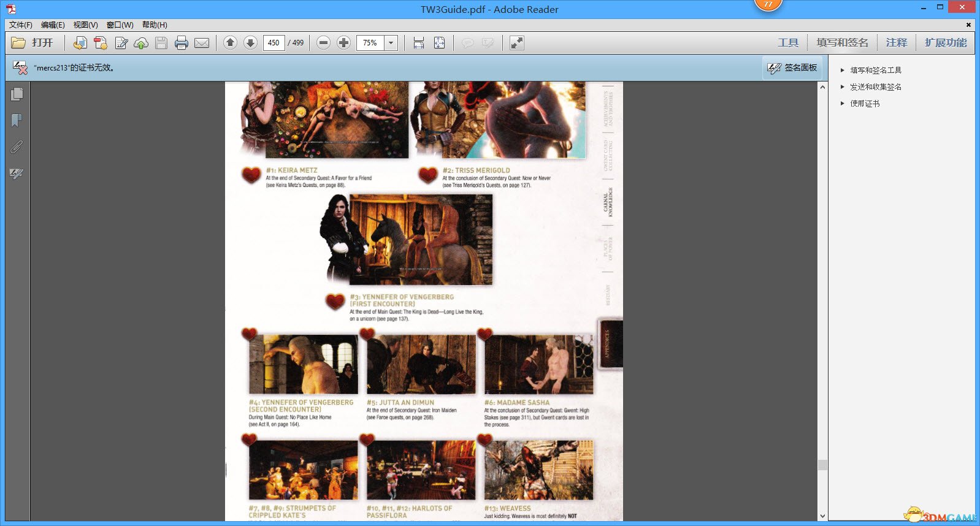Open the 文件(F) menu

click(21, 25)
